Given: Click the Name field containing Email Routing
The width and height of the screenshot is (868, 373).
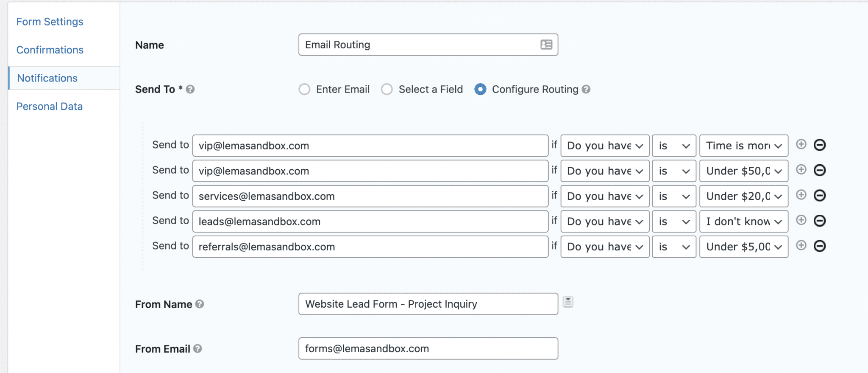Looking at the screenshot, I should pyautogui.click(x=428, y=45).
